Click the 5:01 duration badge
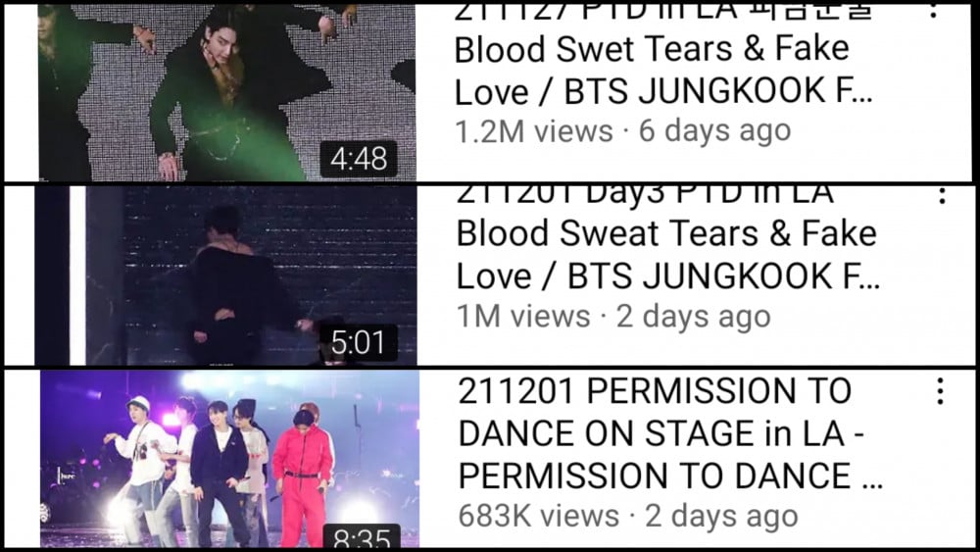 click(358, 342)
